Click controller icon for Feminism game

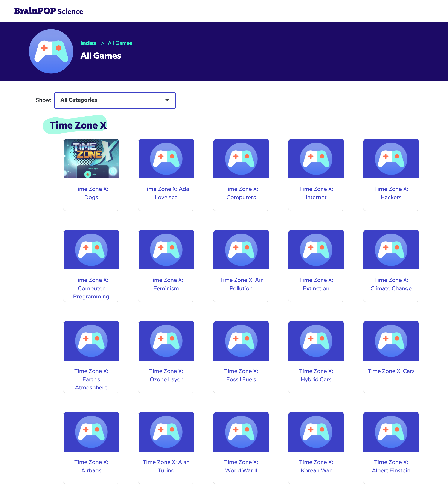[x=166, y=249]
